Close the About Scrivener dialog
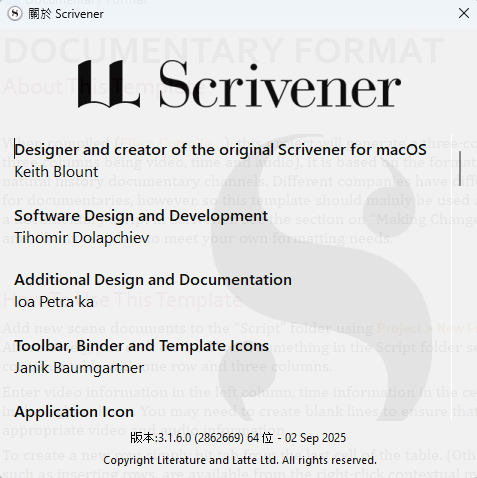Screen dimensions: 477x478 pyautogui.click(x=464, y=14)
